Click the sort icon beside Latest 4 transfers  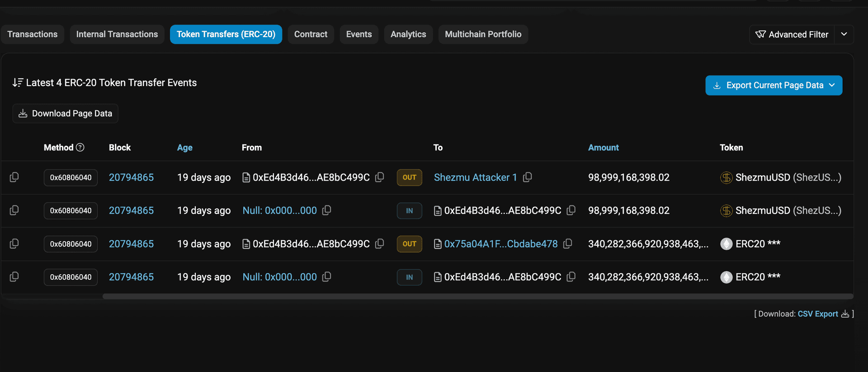pyautogui.click(x=18, y=83)
